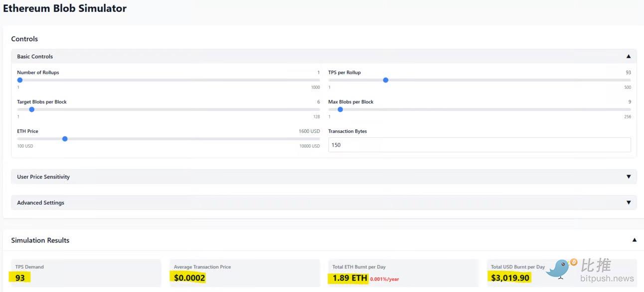Click the Controls heading
The width and height of the screenshot is (644, 292).
pyautogui.click(x=24, y=39)
